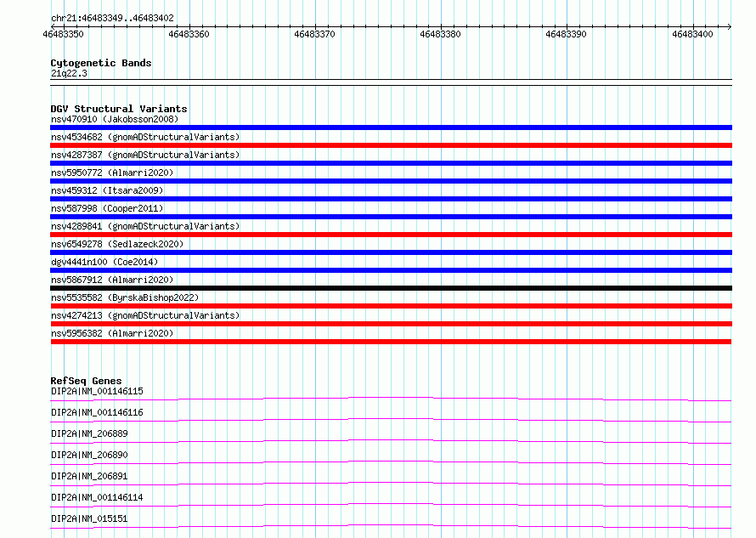Open the nsv4287387 (gnomADStructuralVariants) variant label

[x=145, y=155]
